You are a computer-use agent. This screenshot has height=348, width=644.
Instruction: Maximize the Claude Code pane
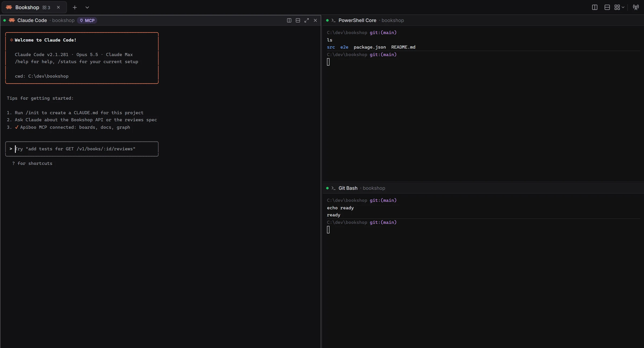pyautogui.click(x=306, y=20)
